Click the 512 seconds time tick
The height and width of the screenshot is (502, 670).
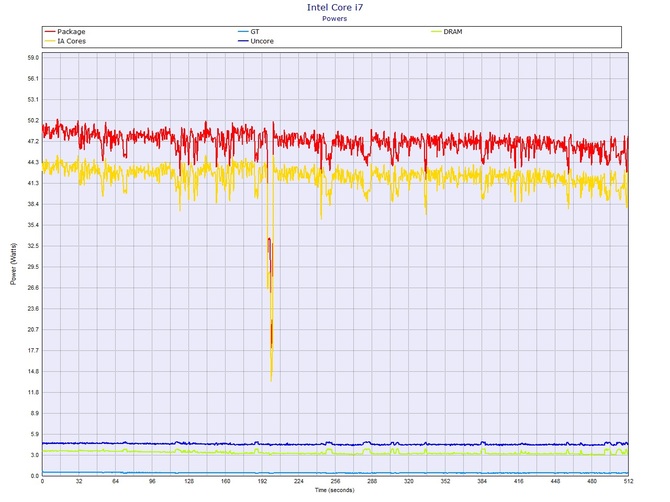click(x=629, y=481)
